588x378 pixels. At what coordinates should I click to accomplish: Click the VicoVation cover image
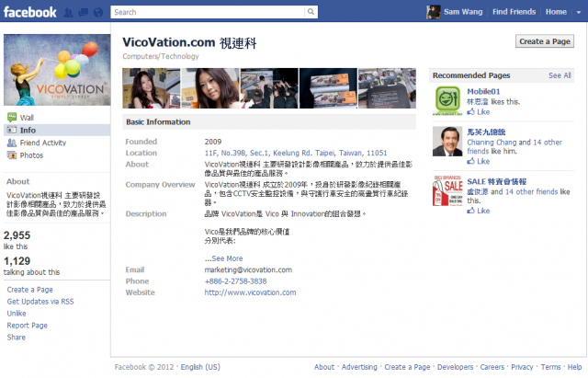click(57, 70)
